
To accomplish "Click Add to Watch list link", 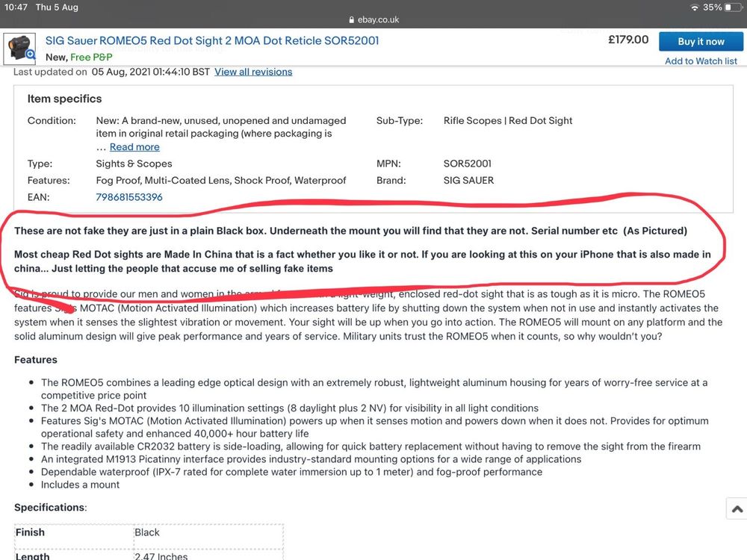I will pos(701,61).
